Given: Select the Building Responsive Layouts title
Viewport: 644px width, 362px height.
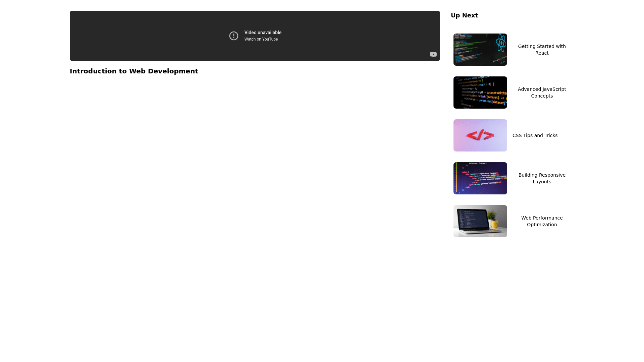Looking at the screenshot, I should click(x=542, y=178).
